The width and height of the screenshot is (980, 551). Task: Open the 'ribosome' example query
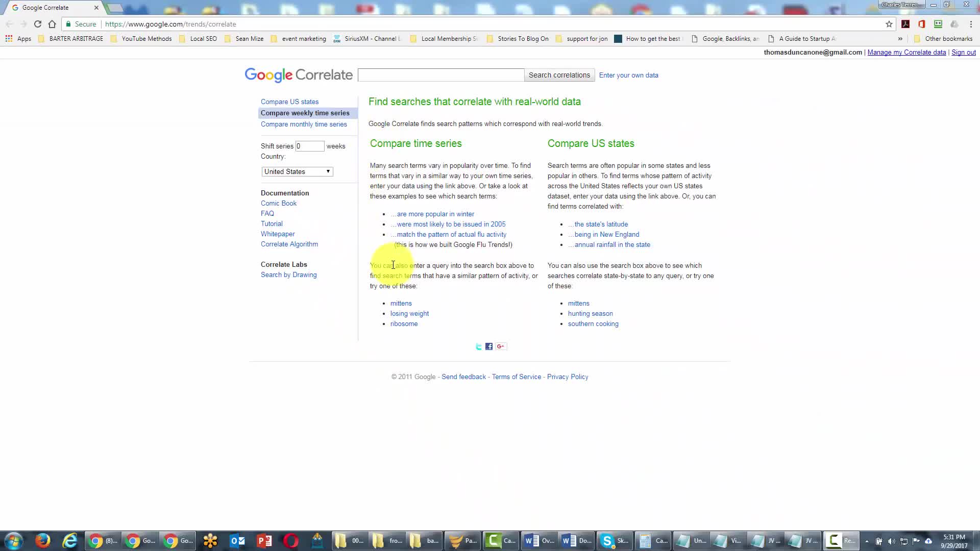[x=404, y=324]
